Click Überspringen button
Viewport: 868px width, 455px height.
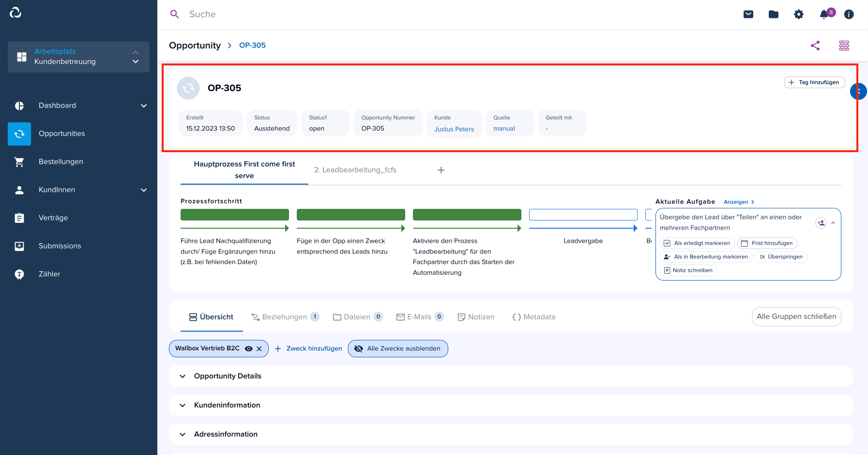pos(781,257)
